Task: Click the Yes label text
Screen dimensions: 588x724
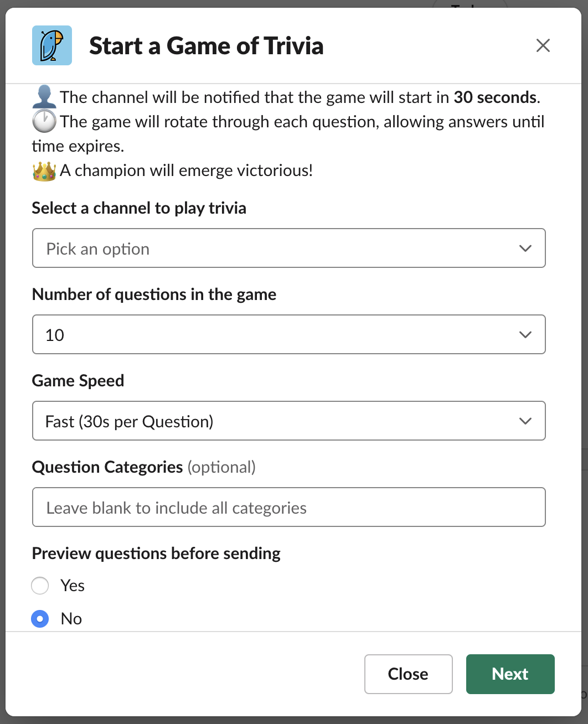Action: click(x=73, y=586)
